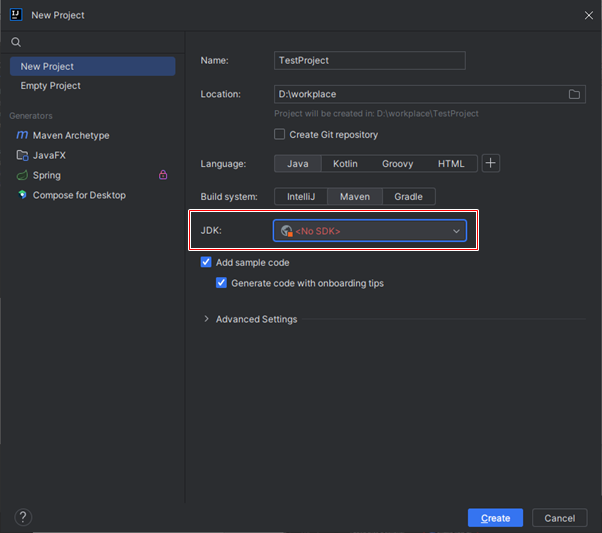Choose IntelliJ build system
The width and height of the screenshot is (602, 533).
[x=301, y=197]
